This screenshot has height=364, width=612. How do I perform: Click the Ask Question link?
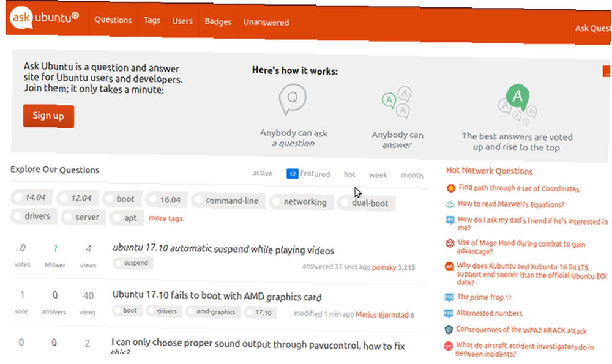(592, 28)
